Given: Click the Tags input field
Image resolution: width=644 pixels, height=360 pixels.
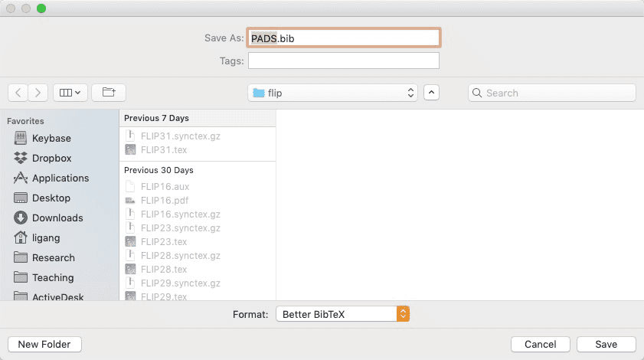Looking at the screenshot, I should (344, 61).
